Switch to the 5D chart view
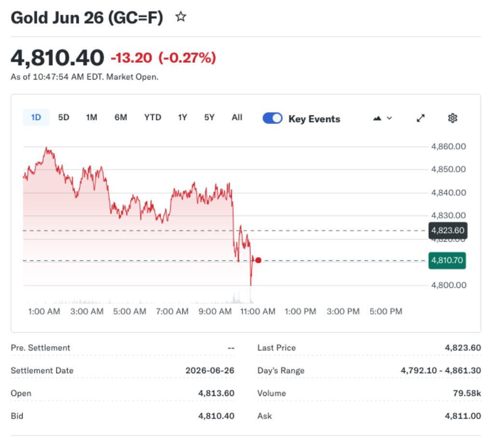This screenshot has height=448, width=494. [63, 117]
